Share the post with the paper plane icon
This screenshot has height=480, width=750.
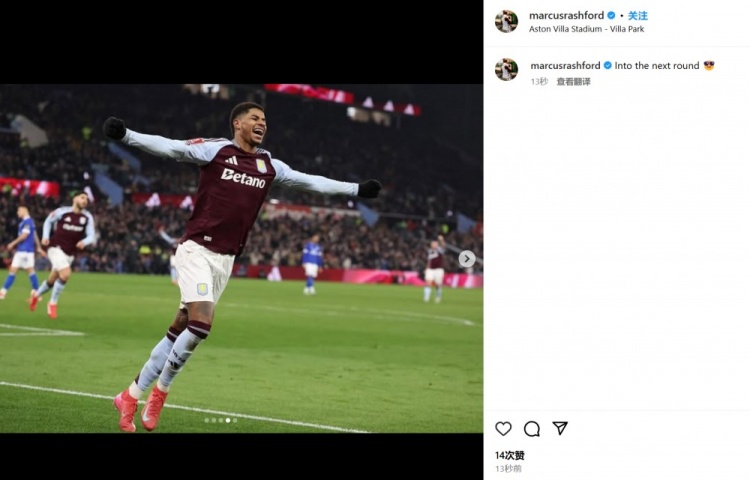560,428
